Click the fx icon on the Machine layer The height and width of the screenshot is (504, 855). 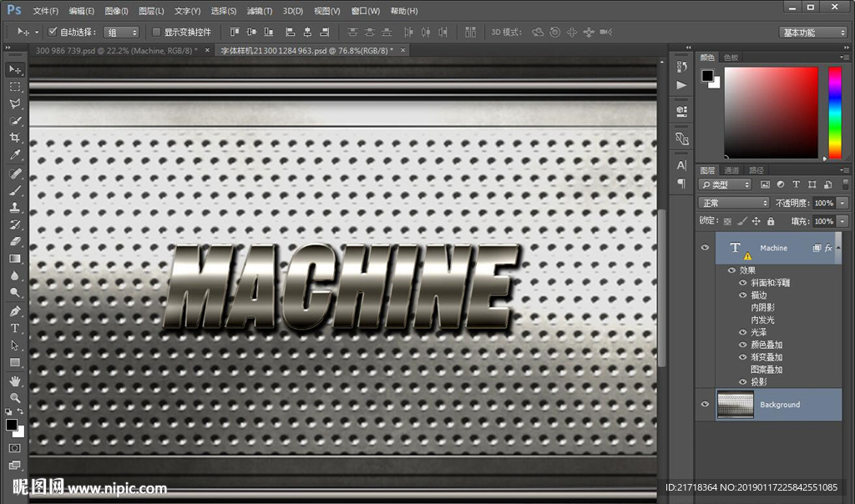tap(828, 248)
